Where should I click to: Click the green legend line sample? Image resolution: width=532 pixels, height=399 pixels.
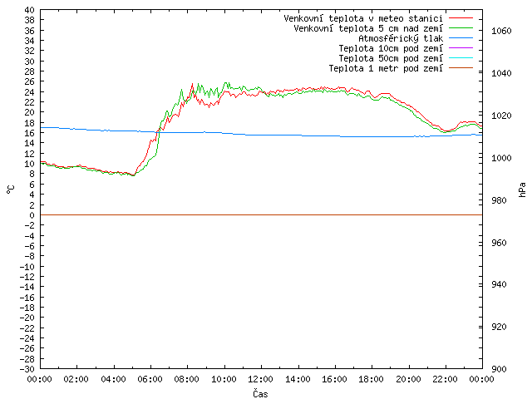click(461, 28)
